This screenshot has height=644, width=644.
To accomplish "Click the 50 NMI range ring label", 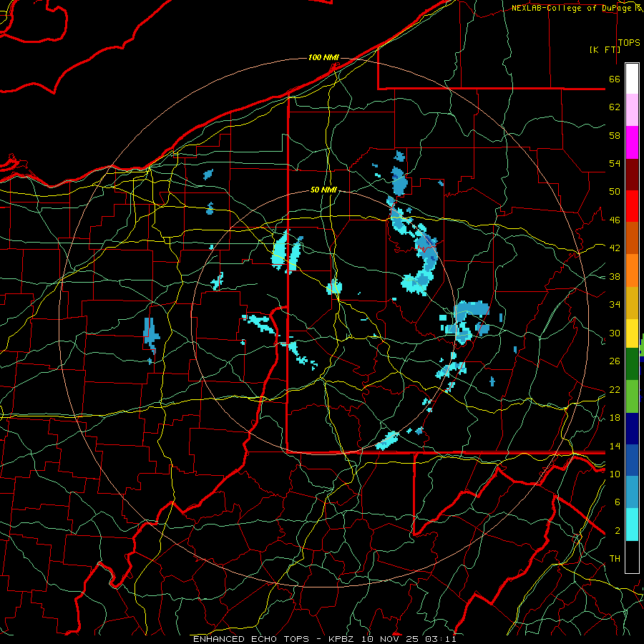I will [323, 190].
